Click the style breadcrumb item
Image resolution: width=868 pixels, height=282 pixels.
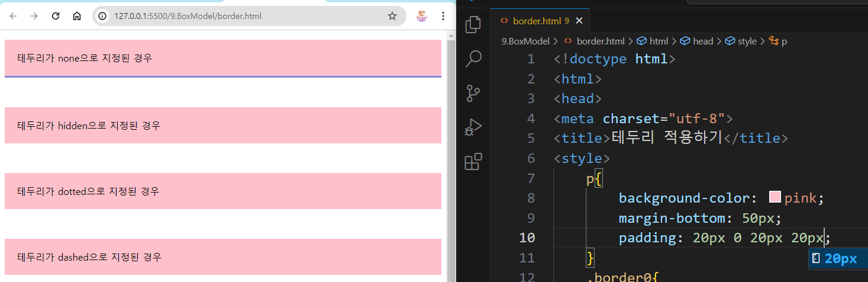[741, 41]
